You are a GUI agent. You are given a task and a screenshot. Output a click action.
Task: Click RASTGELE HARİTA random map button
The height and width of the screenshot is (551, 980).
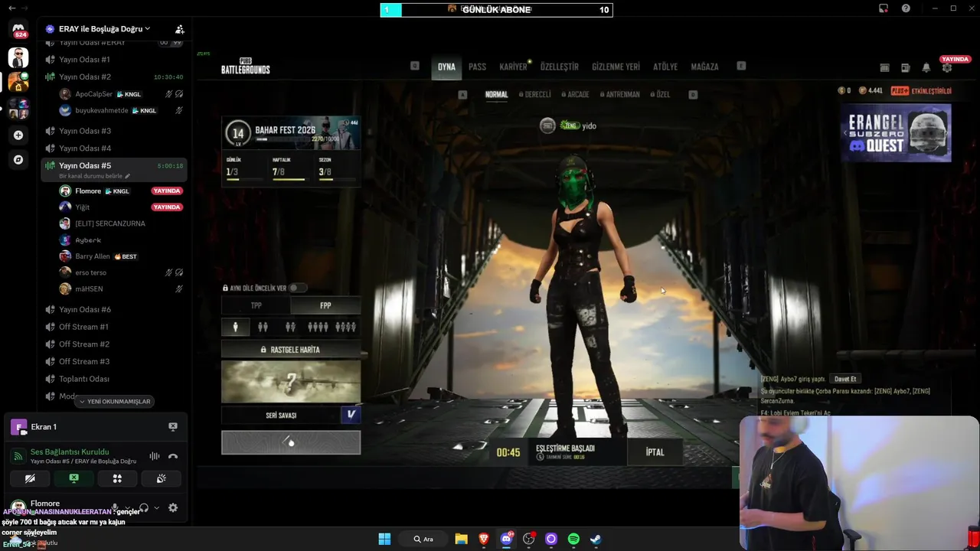(x=291, y=350)
